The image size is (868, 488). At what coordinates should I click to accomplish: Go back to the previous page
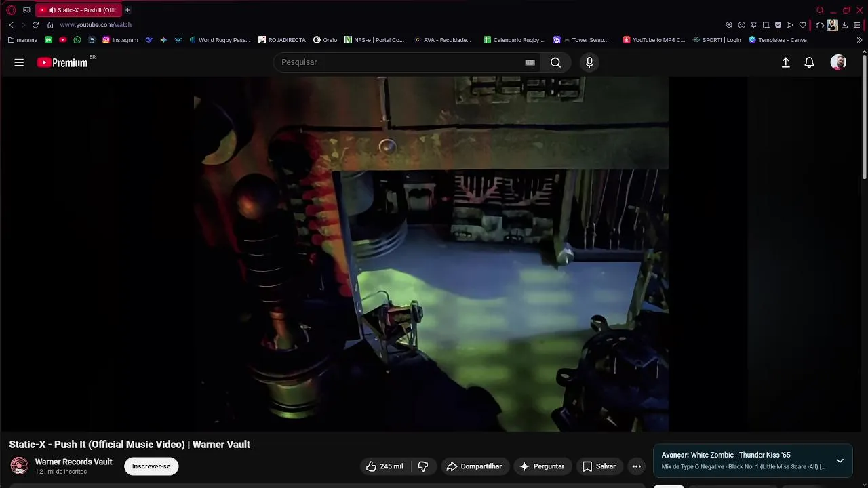tap(11, 25)
